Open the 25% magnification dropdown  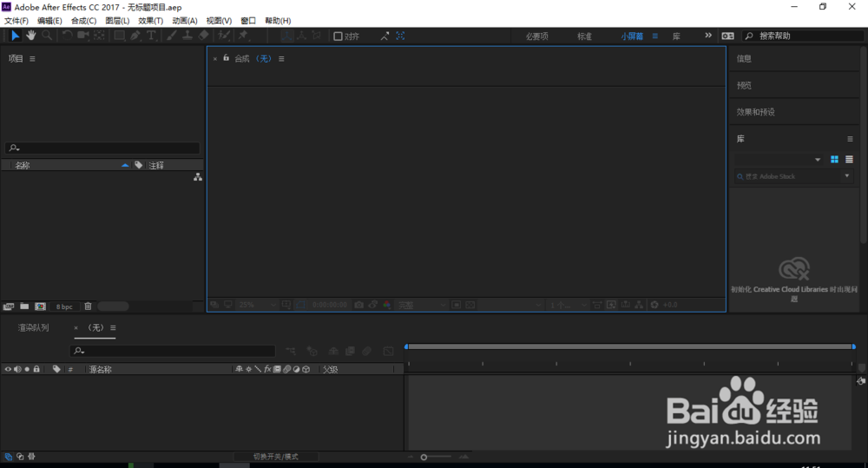coord(257,305)
